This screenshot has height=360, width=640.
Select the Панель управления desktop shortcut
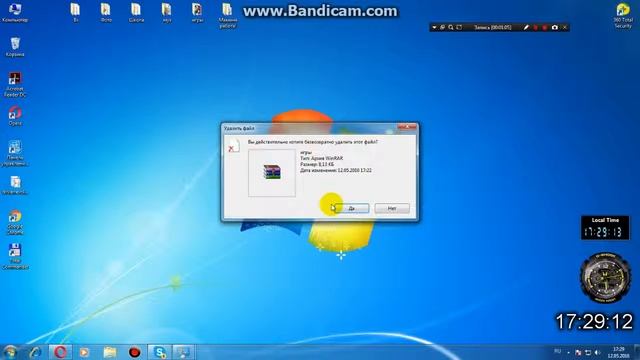(15, 153)
